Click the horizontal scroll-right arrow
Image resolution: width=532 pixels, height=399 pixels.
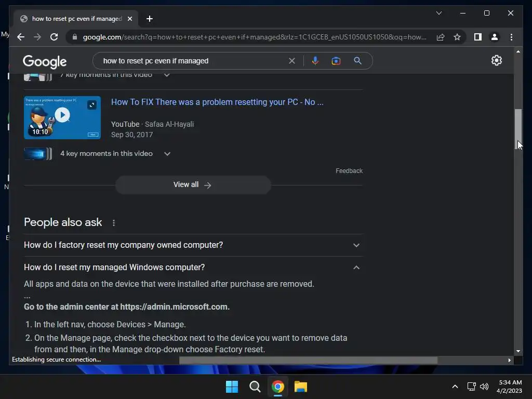(509, 361)
